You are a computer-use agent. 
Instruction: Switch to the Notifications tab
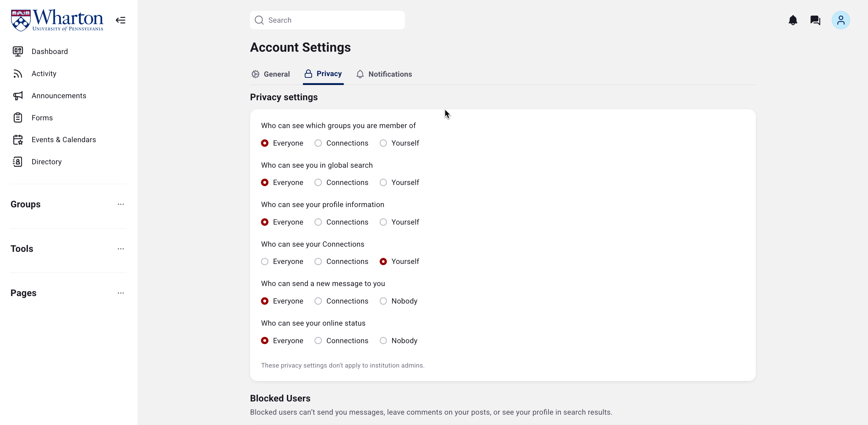point(384,74)
